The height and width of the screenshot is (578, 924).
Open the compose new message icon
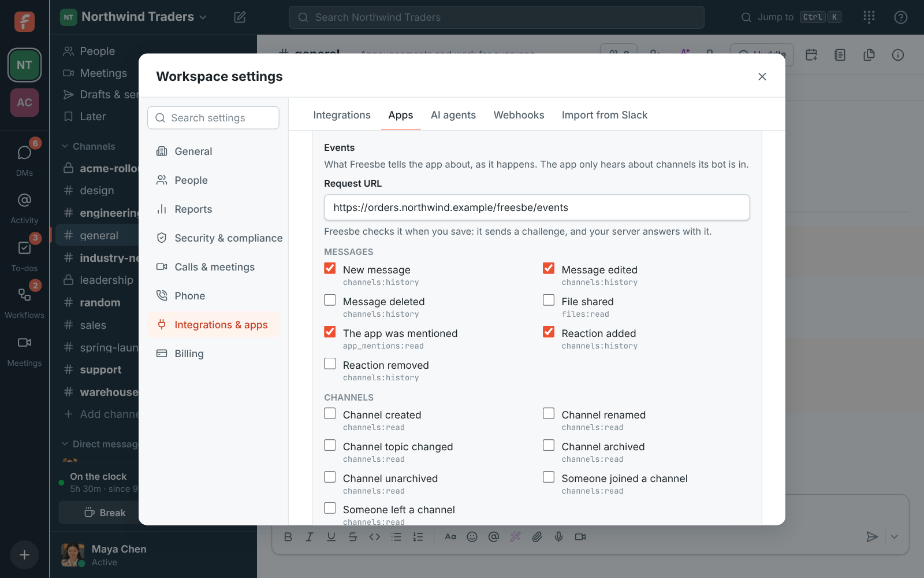pyautogui.click(x=240, y=17)
